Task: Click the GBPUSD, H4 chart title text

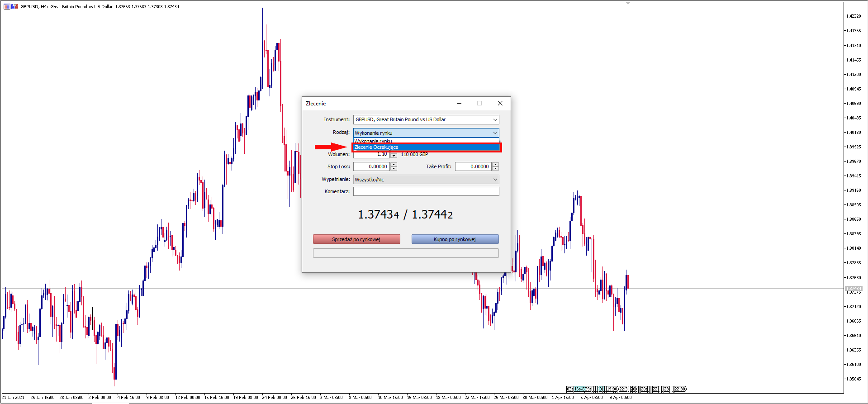Action: [x=34, y=7]
